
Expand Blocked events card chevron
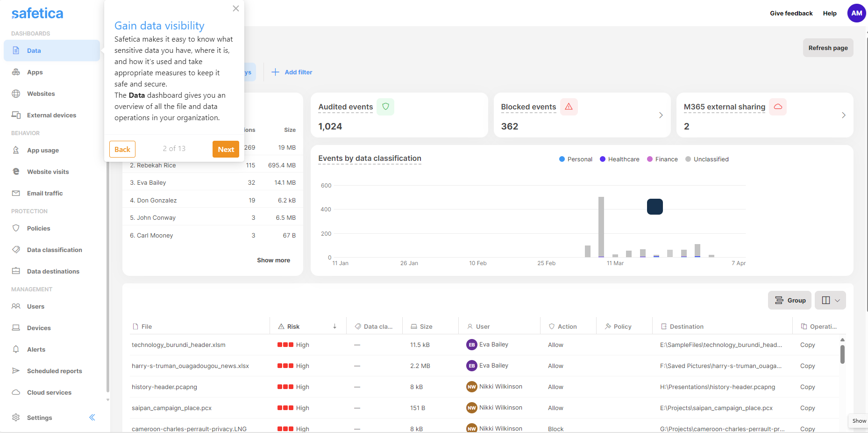661,115
